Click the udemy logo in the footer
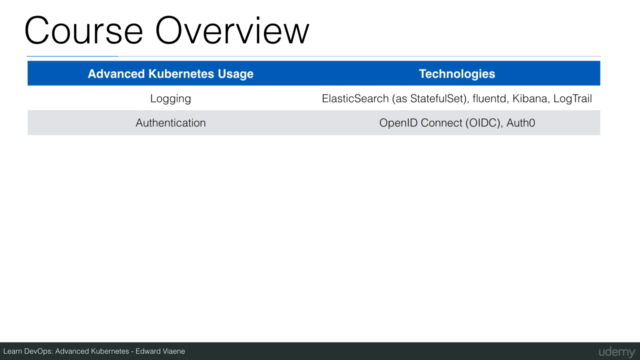Image resolution: width=640 pixels, height=360 pixels. 616,352
